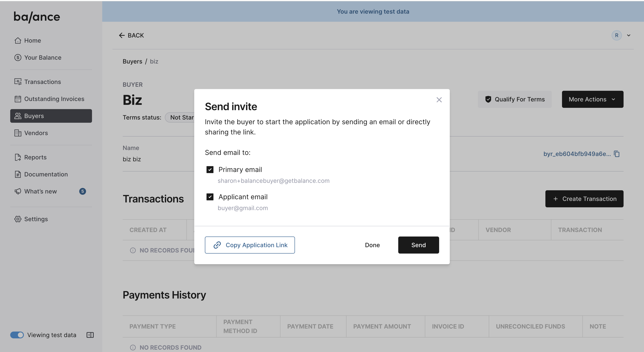
Task: Click the Transactions sidebar icon
Action: pos(18,82)
